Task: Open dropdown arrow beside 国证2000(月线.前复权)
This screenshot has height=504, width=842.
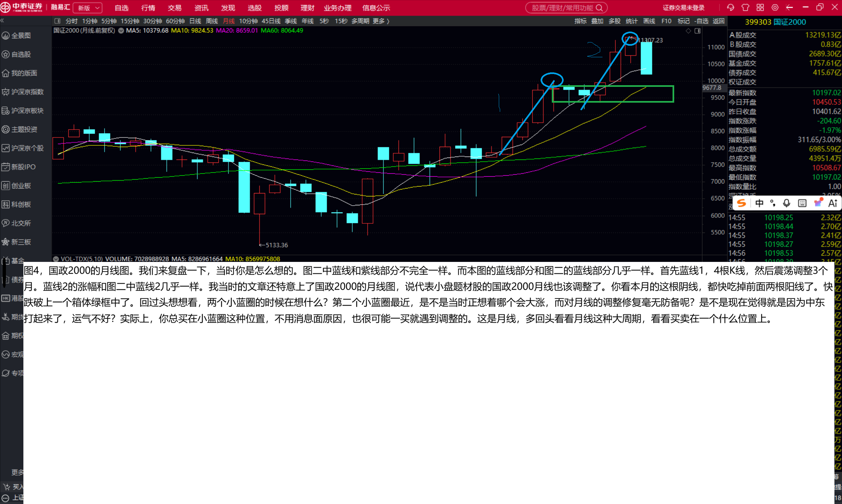Action: 121,31
